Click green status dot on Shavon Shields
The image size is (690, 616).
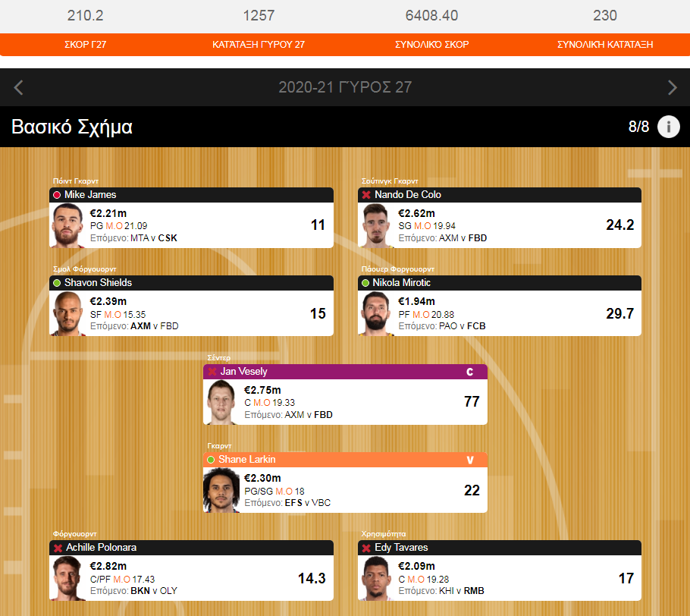coord(57,283)
